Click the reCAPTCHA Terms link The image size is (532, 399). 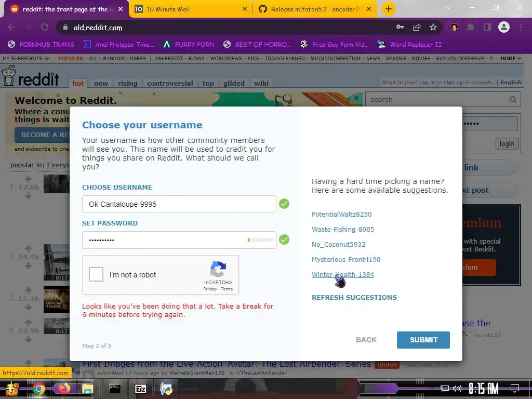pyautogui.click(x=227, y=289)
